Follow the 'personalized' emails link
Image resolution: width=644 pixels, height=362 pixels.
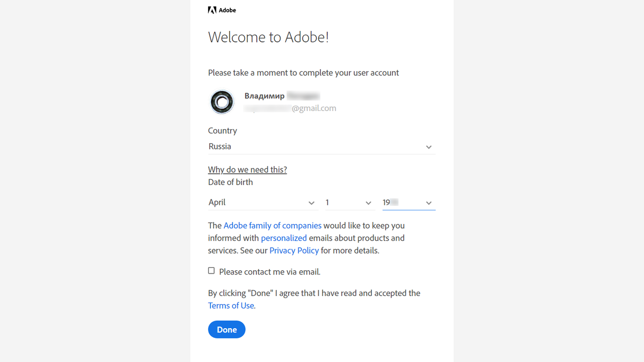(x=284, y=238)
